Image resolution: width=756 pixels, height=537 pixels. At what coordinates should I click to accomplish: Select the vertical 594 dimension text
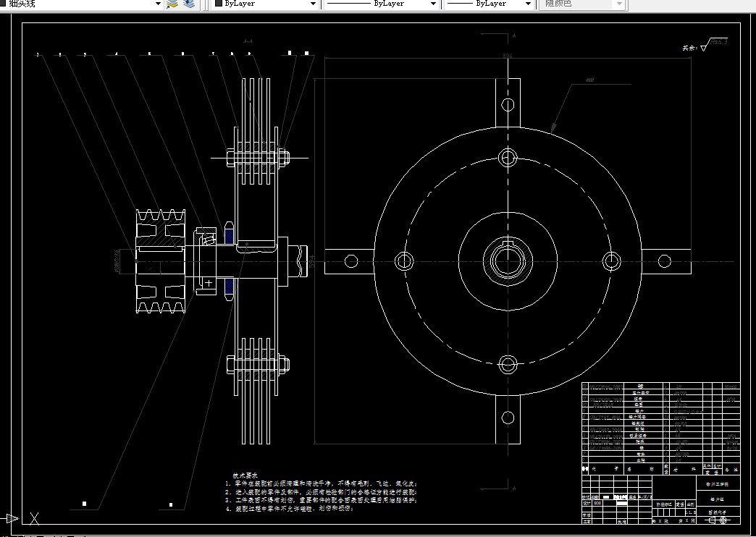click(311, 261)
